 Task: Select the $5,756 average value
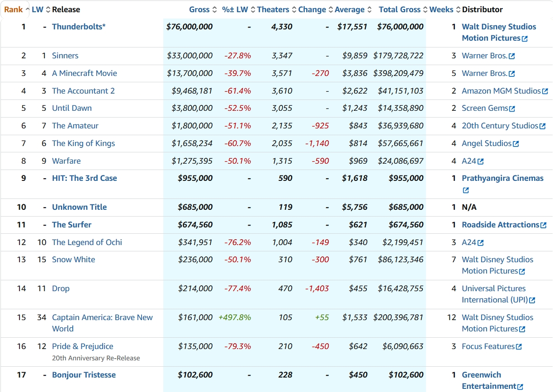point(355,207)
